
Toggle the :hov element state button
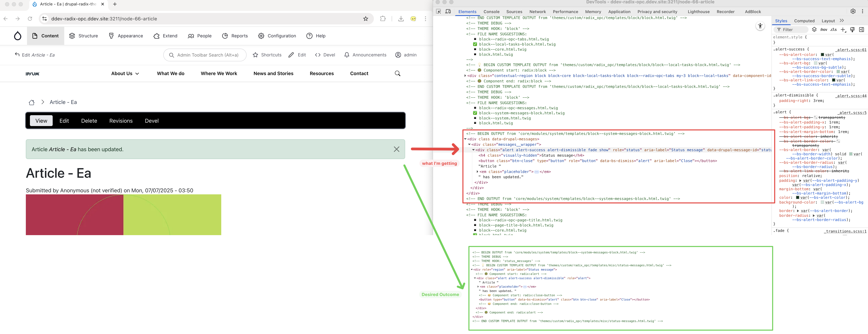tap(823, 30)
